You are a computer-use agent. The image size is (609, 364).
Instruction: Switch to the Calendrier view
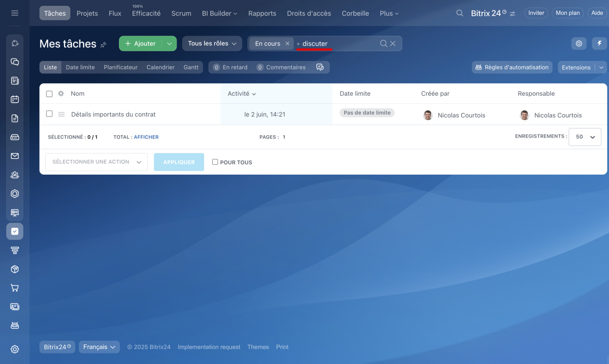(160, 67)
